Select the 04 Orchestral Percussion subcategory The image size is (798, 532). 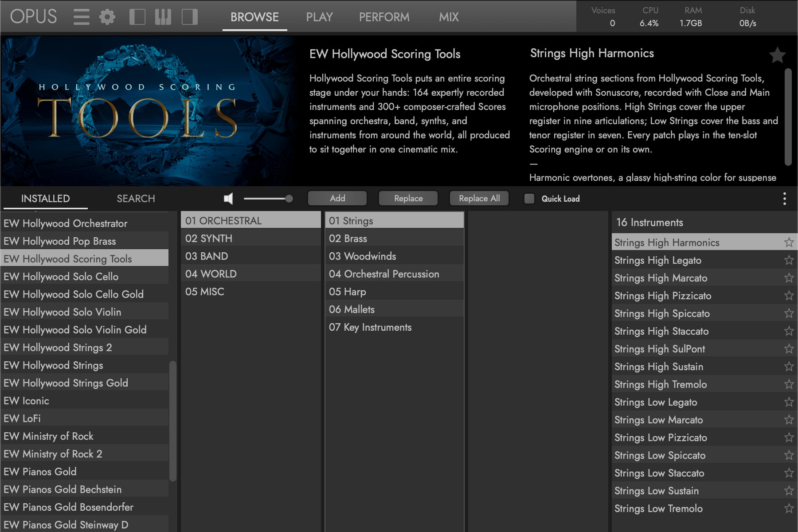[x=395, y=274]
